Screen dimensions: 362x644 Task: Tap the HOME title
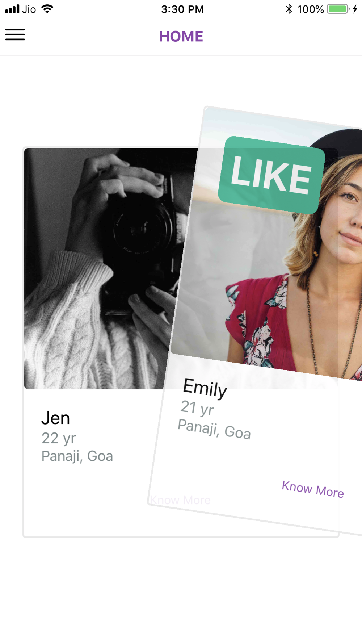181,36
